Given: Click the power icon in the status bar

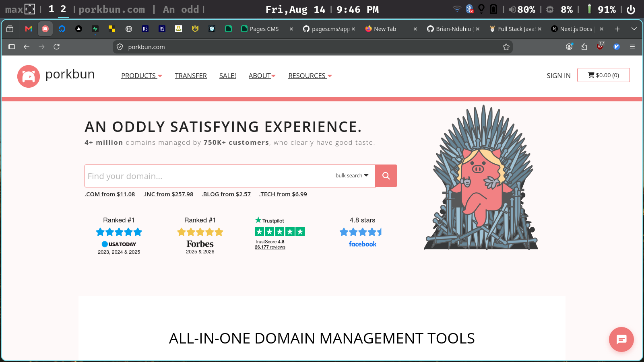Looking at the screenshot, I should pos(631,9).
